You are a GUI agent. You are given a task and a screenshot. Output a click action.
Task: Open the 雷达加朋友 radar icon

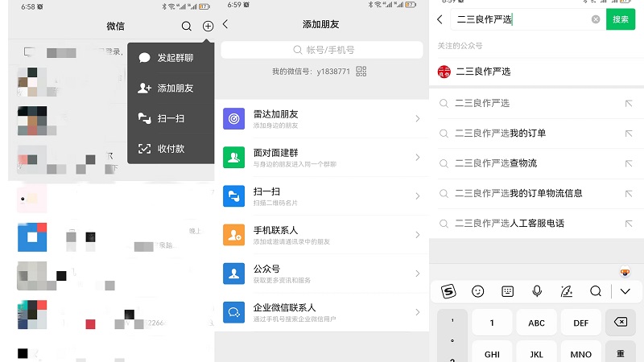pos(233,118)
